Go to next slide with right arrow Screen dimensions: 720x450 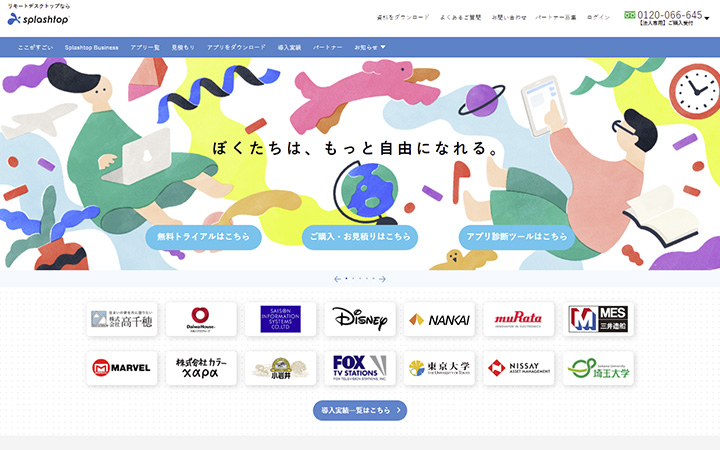tap(382, 279)
